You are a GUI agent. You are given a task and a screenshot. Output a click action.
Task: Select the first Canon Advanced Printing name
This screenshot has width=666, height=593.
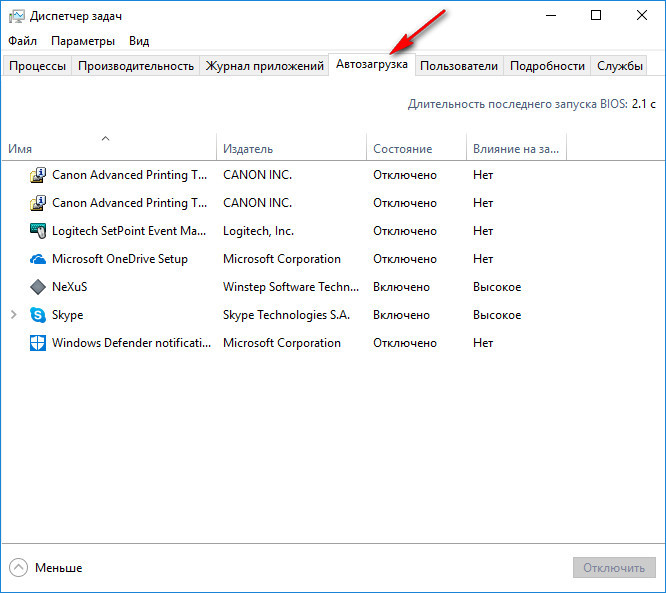[130, 175]
